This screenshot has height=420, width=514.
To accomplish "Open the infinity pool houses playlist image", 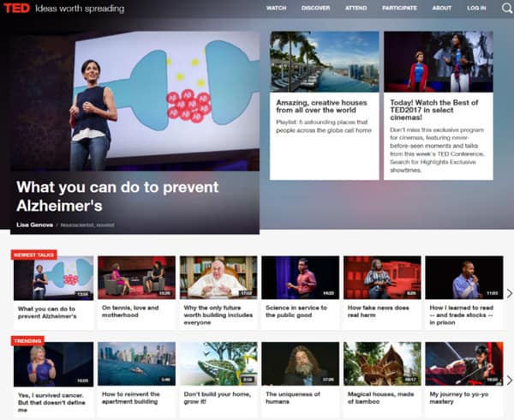I will (x=324, y=62).
